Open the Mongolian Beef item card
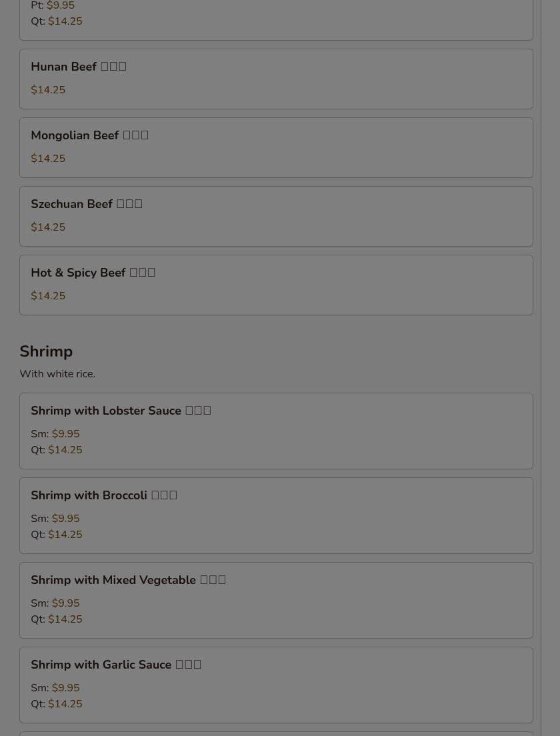This screenshot has height=736, width=560. click(276, 147)
